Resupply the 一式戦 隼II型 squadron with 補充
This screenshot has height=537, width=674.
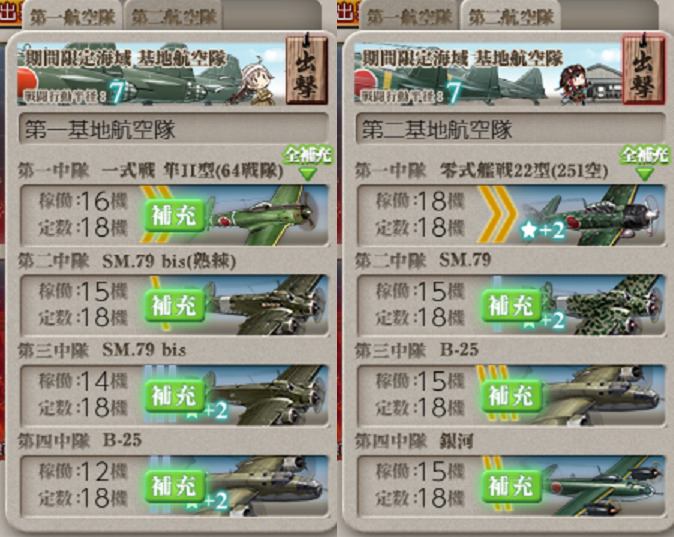[175, 215]
